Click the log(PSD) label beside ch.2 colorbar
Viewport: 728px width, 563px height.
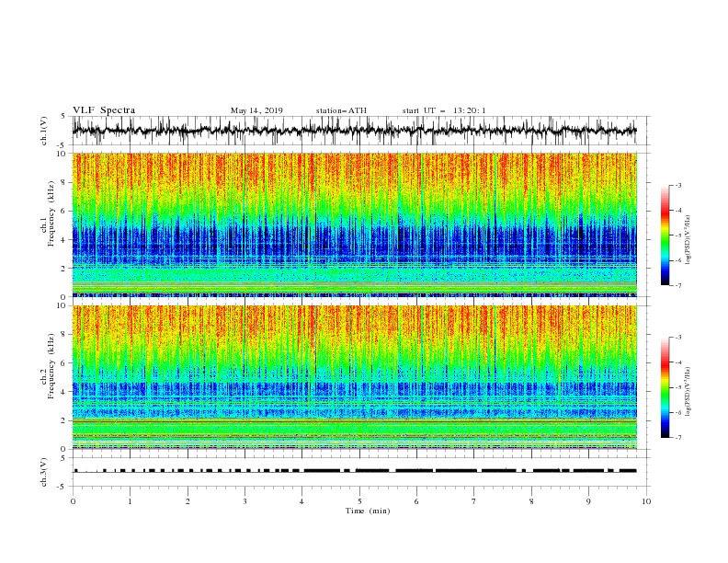tap(688, 392)
